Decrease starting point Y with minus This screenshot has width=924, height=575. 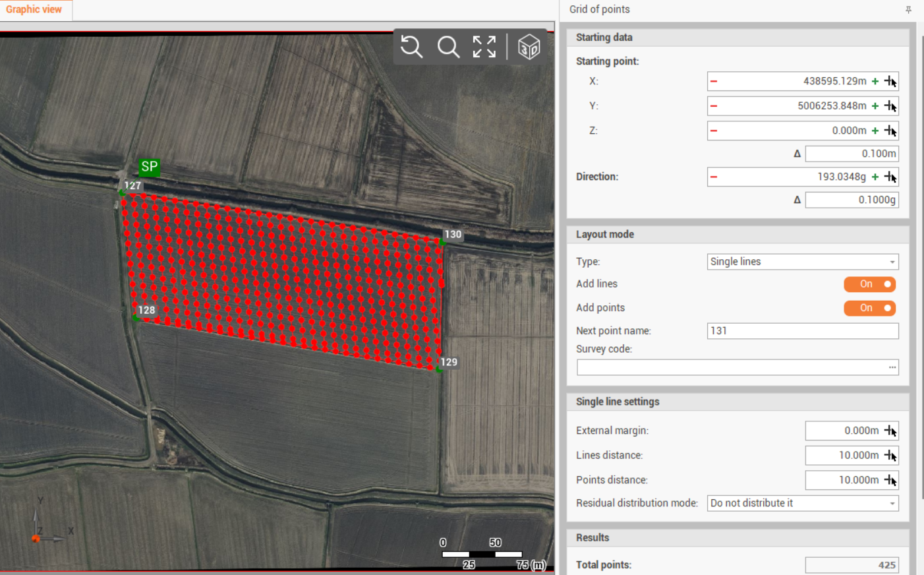coord(714,106)
